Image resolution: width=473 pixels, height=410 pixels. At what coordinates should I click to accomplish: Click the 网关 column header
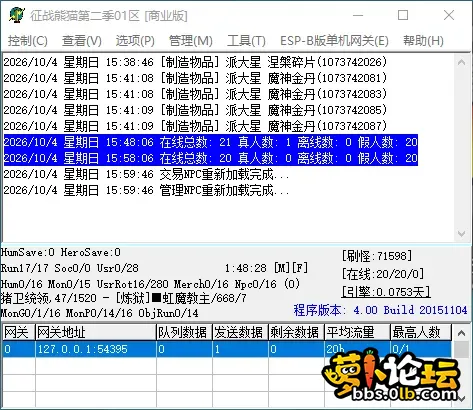point(19,332)
